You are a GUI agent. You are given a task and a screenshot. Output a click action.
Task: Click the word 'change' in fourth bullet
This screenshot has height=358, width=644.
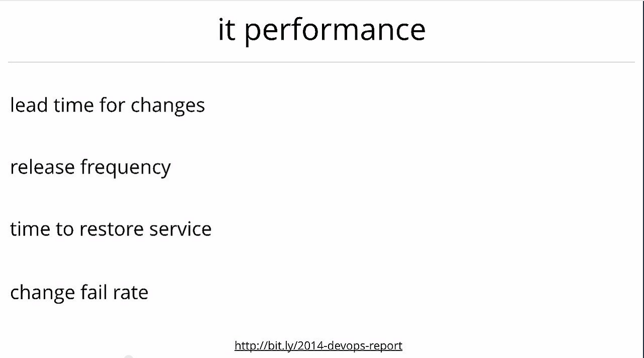click(43, 293)
